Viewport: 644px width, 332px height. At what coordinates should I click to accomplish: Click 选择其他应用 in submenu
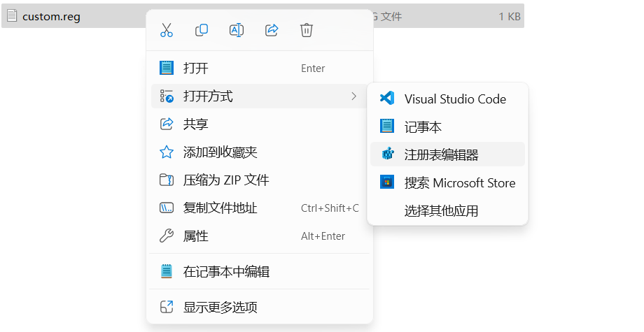click(441, 210)
